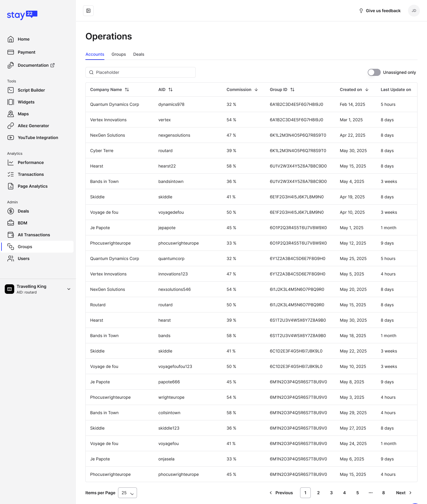
Task: Go to the Next page
Action: click(x=404, y=493)
